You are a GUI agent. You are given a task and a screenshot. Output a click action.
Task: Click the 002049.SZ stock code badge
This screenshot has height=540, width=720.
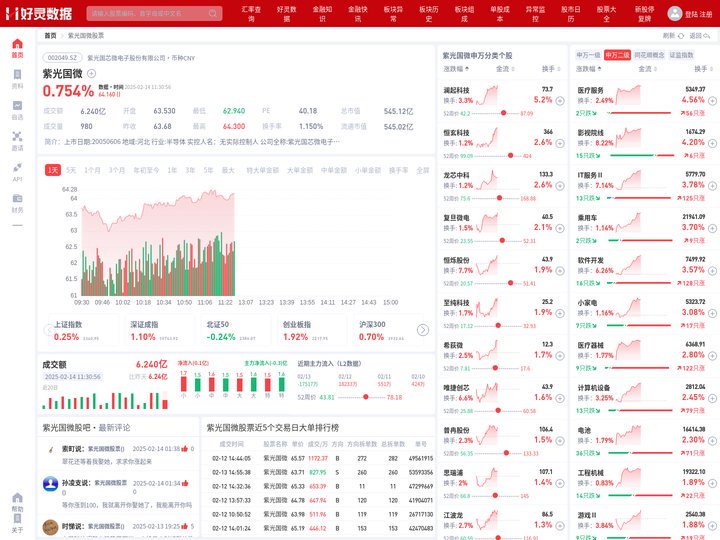[62, 58]
